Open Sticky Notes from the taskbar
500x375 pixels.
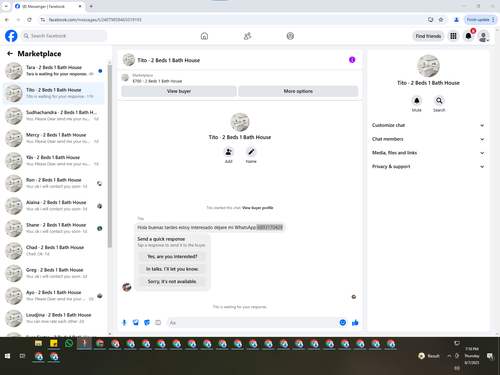pos(54,343)
